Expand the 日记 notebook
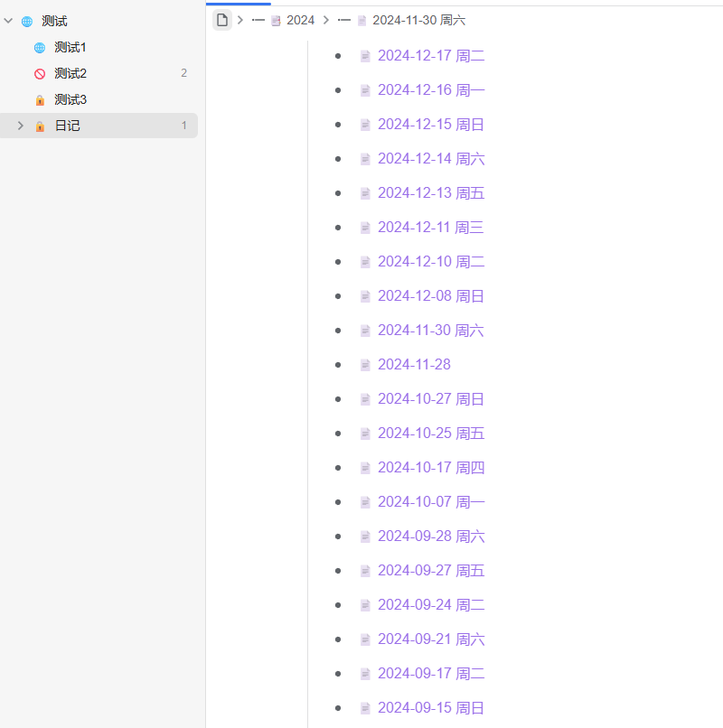This screenshot has height=728, width=723. [x=21, y=126]
